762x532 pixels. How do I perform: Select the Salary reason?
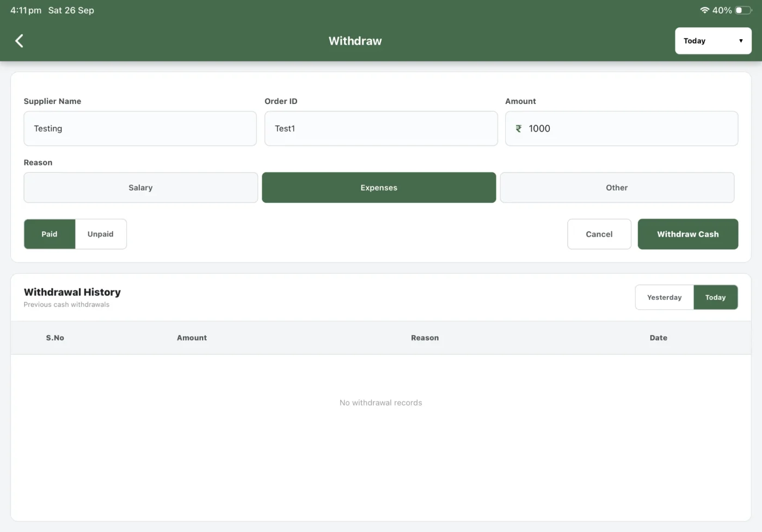(140, 188)
